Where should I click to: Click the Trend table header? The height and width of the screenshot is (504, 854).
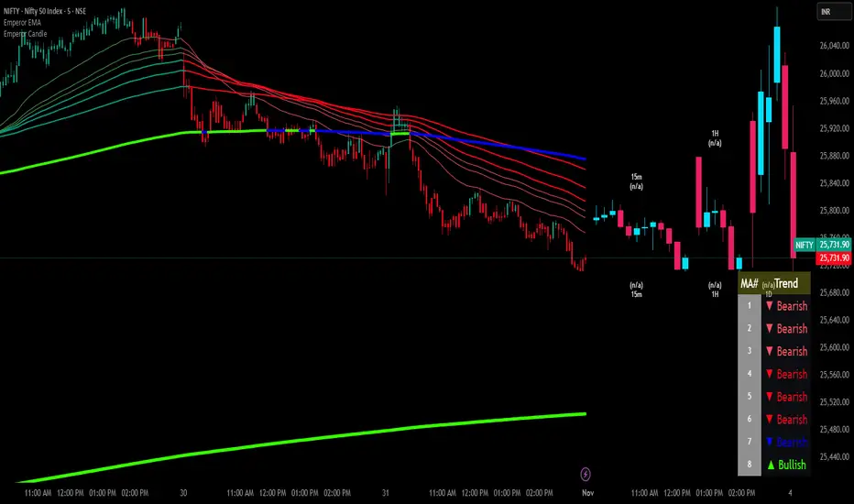coord(786,283)
